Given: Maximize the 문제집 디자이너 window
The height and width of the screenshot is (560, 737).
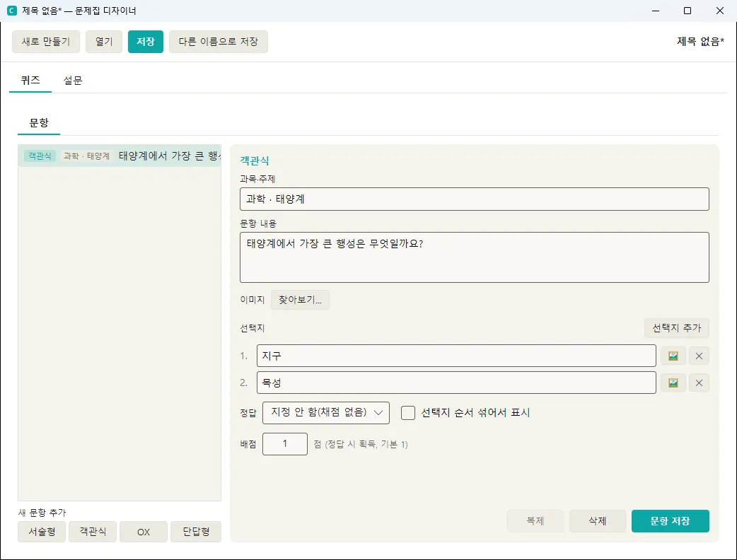Looking at the screenshot, I should point(687,11).
